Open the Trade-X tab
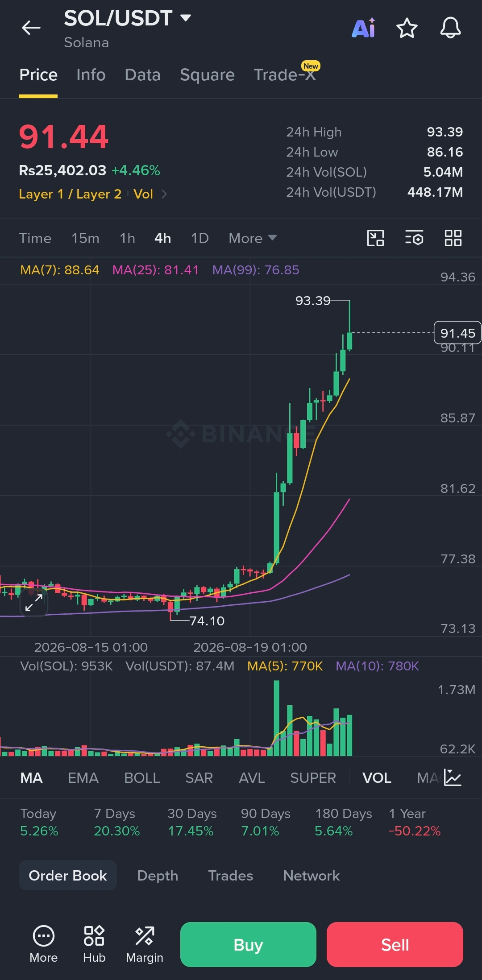 pyautogui.click(x=286, y=74)
